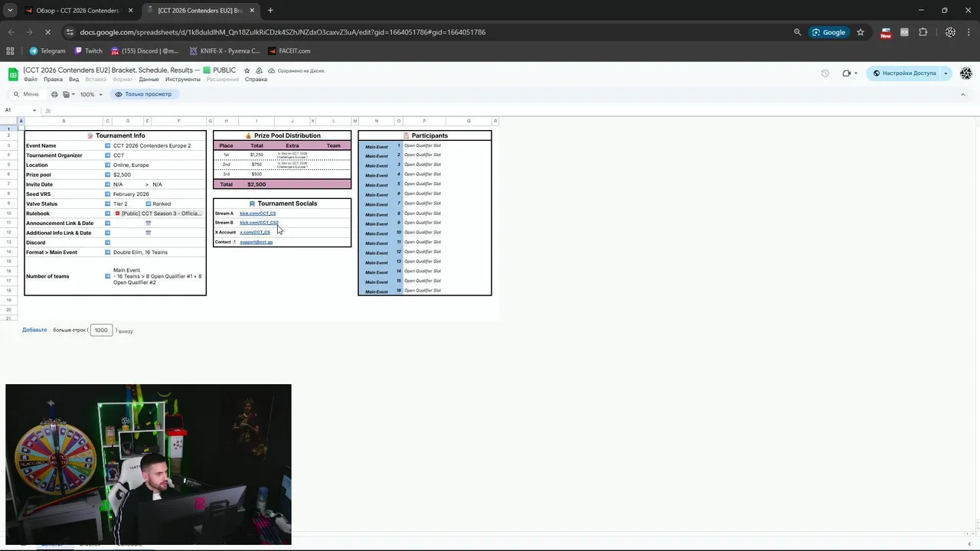Select the $1,250 first place total cell
The width and height of the screenshot is (980, 551).
[256, 155]
